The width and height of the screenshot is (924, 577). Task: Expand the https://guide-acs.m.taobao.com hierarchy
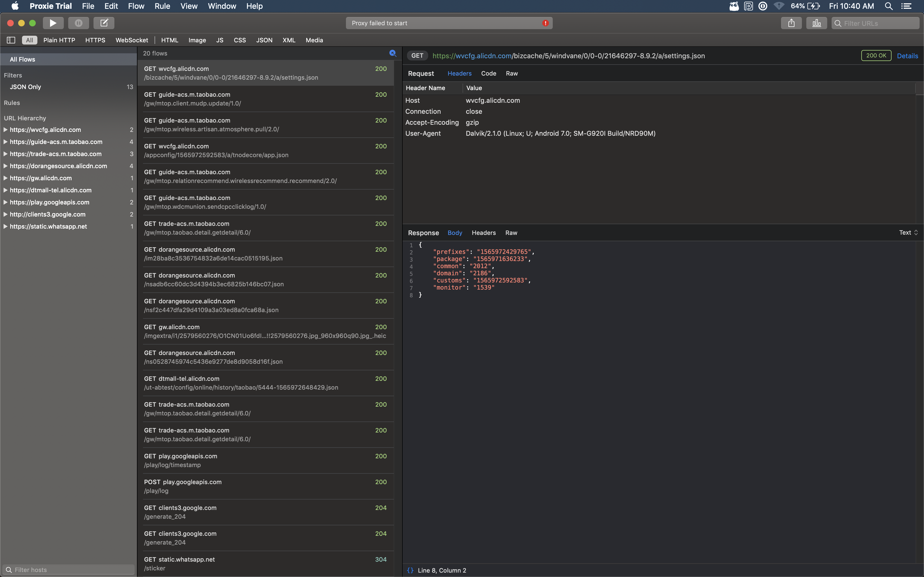coord(5,142)
